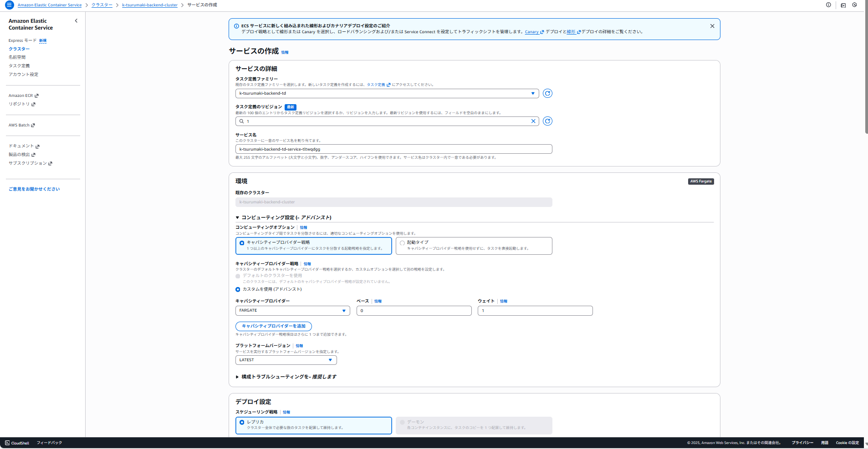Screen dimensions: 868x449
Task: Open ドキュメント external link
Action: click(24, 146)
